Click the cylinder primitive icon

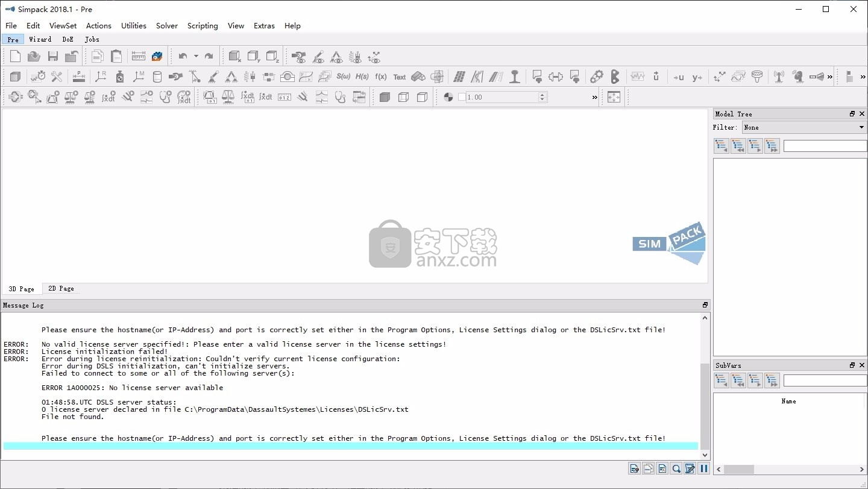(157, 77)
